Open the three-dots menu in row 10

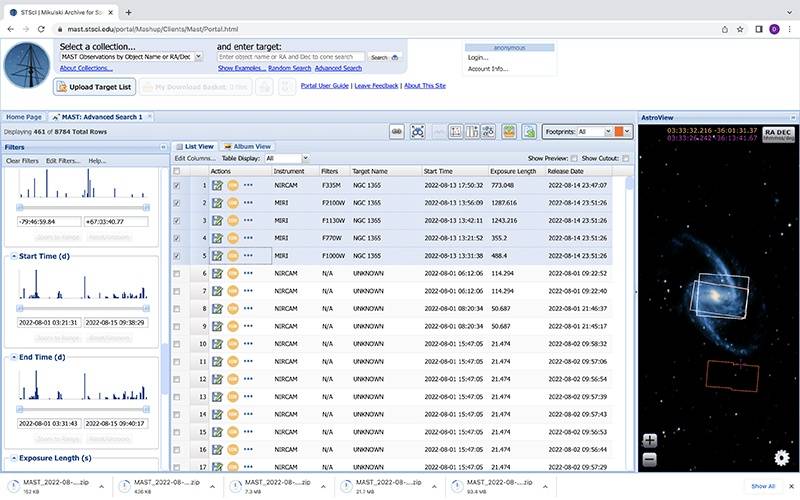[248, 344]
